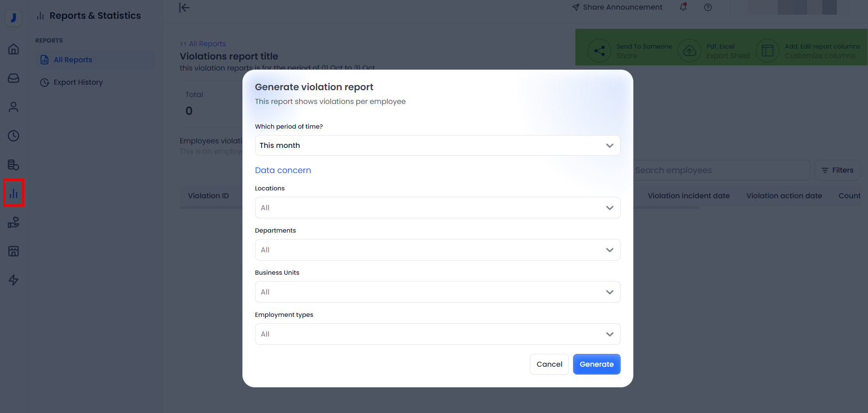Open Export History menu item

78,82
